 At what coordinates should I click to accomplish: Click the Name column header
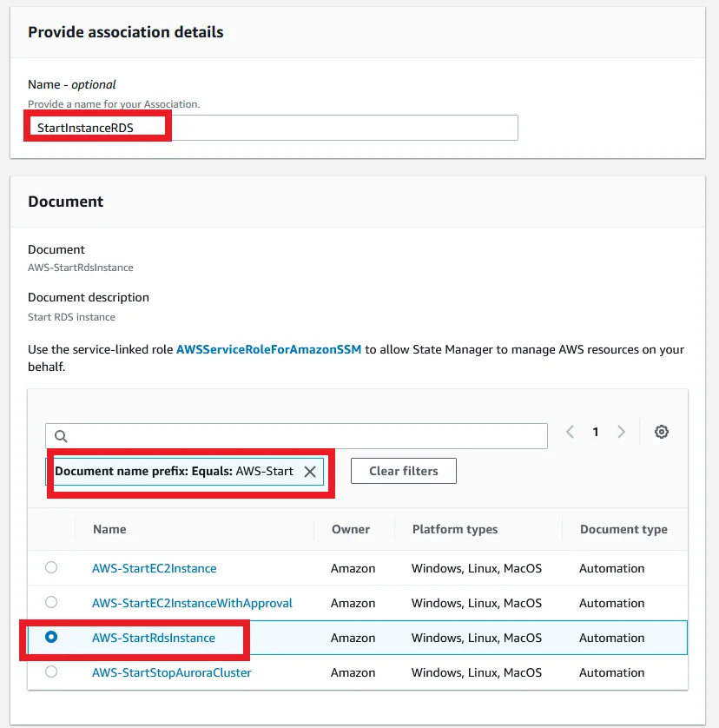pos(109,529)
